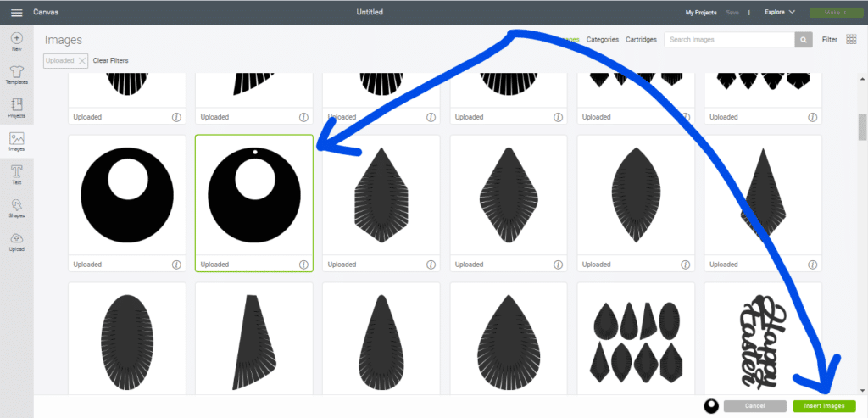Open the hamburger main menu
Viewport: 868px width, 418px height.
click(17, 12)
